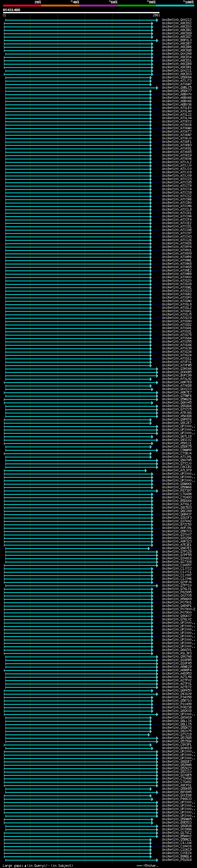Select hit label UniRef100_C7G496

[177, 779]
